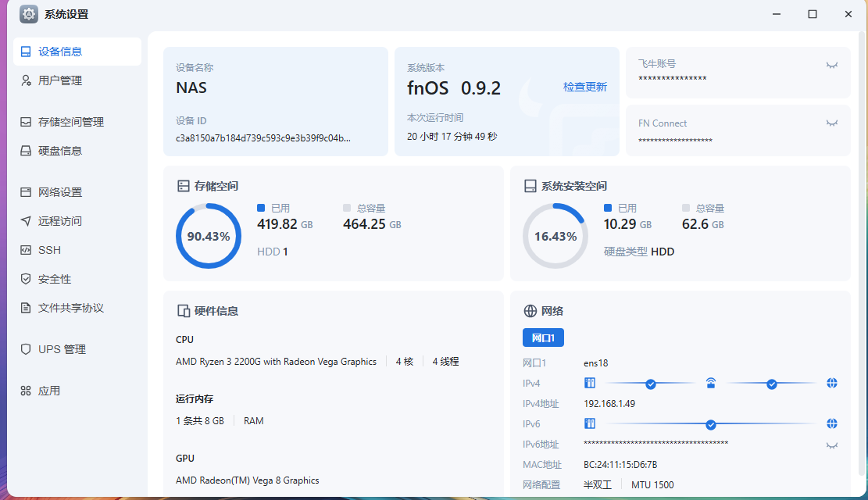
Task: Open UPS 管理 page
Action: click(77, 349)
